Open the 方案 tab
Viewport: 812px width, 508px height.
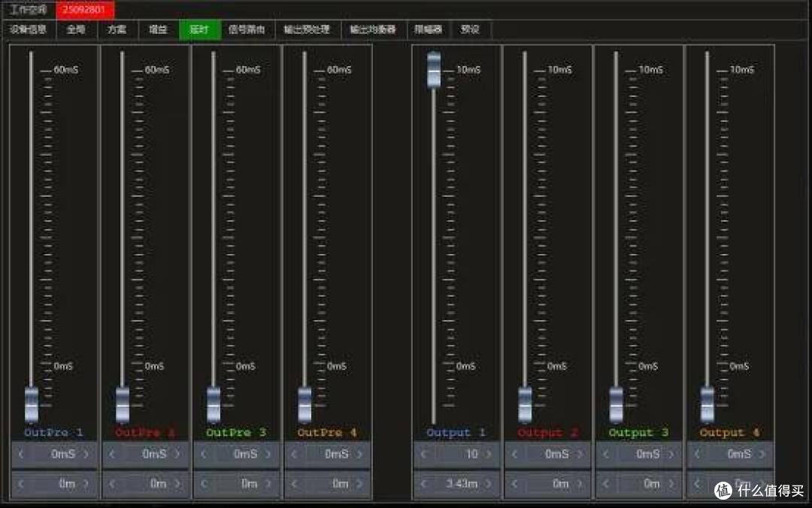point(117,29)
